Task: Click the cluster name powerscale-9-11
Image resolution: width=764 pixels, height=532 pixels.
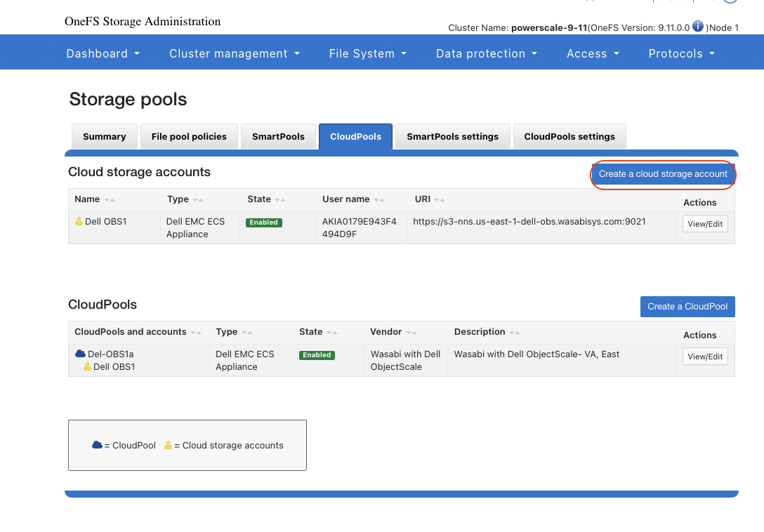Action: [549, 28]
